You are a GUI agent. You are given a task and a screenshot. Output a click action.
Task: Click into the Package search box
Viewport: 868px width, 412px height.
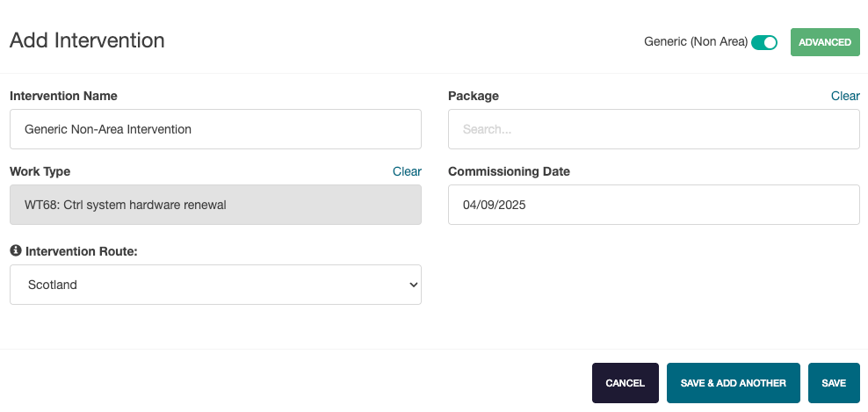[x=654, y=129]
